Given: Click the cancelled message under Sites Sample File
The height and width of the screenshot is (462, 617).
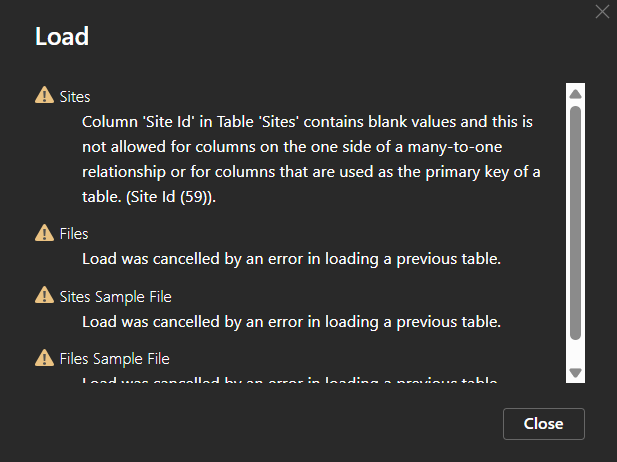Looking at the screenshot, I should 291,321.
